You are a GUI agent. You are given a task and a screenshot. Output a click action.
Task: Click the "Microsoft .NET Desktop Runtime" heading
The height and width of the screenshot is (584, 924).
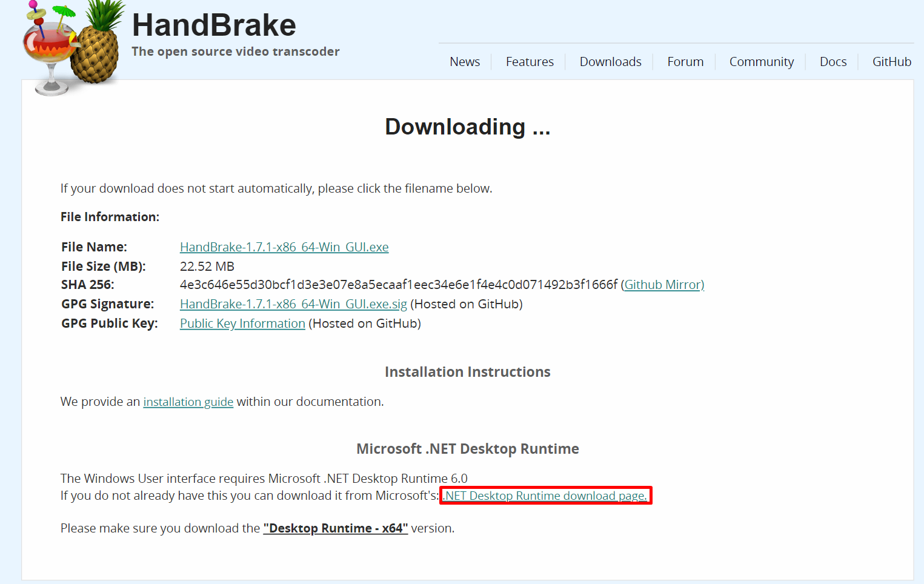point(468,449)
